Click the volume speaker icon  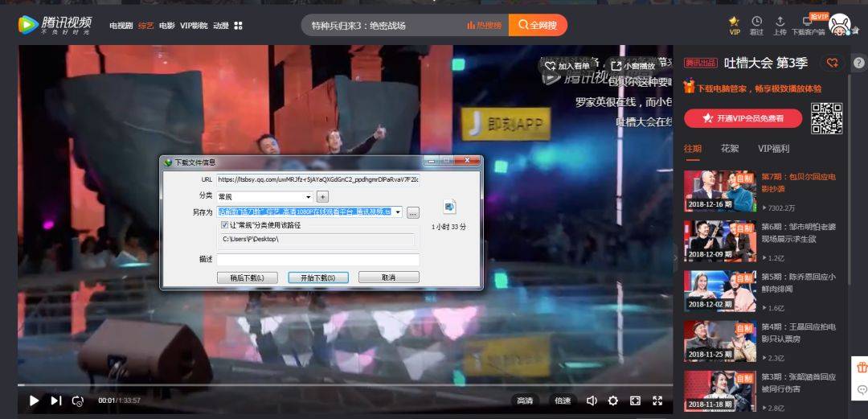pyautogui.click(x=592, y=401)
